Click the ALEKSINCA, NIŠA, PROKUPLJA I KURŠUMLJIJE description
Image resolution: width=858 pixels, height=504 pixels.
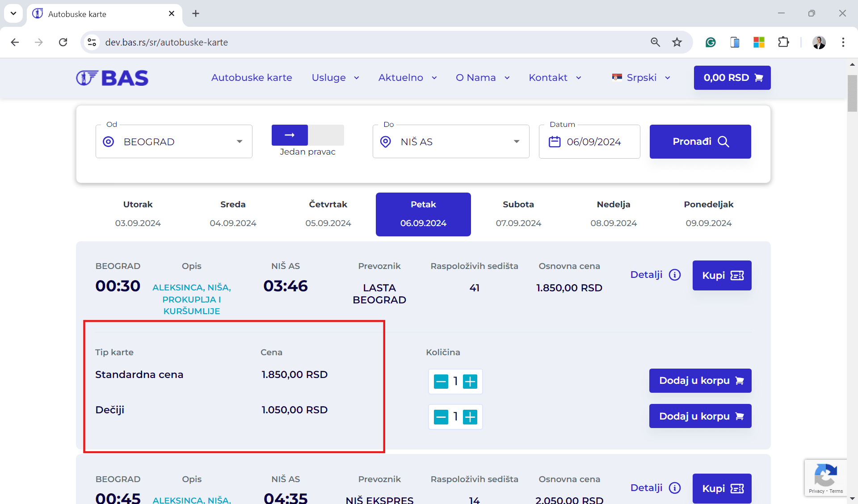[192, 299]
